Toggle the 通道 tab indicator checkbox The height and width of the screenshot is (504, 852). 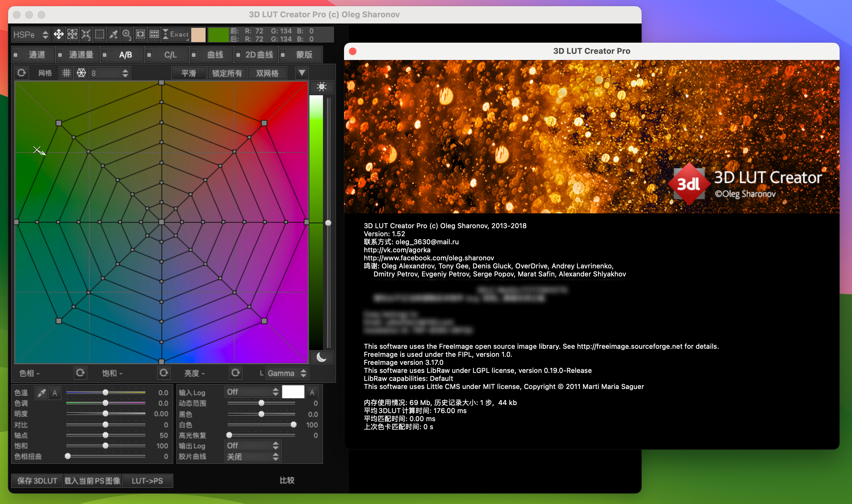[x=16, y=54]
